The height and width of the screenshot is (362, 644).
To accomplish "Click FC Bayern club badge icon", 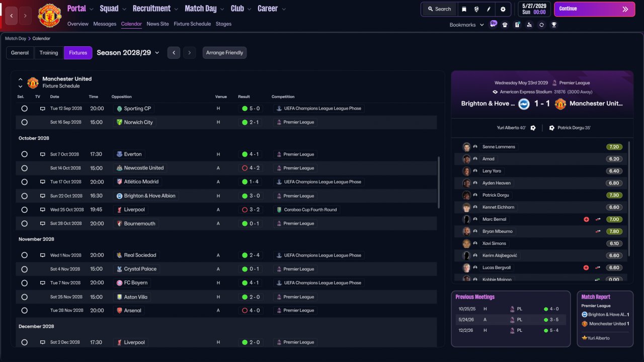I will pos(119,283).
